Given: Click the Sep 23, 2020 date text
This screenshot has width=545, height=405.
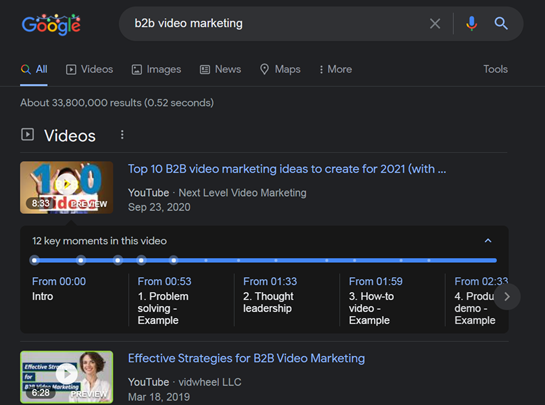Looking at the screenshot, I should point(159,207).
